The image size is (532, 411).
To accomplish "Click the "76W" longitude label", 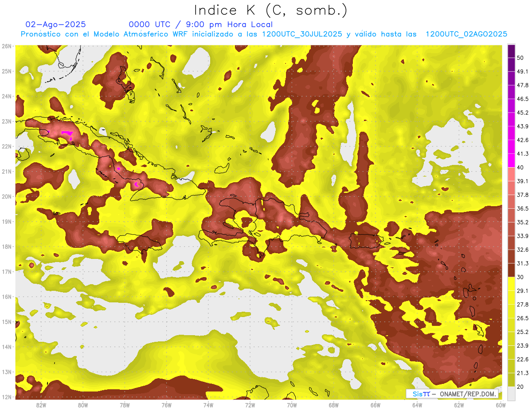I will (x=166, y=405).
